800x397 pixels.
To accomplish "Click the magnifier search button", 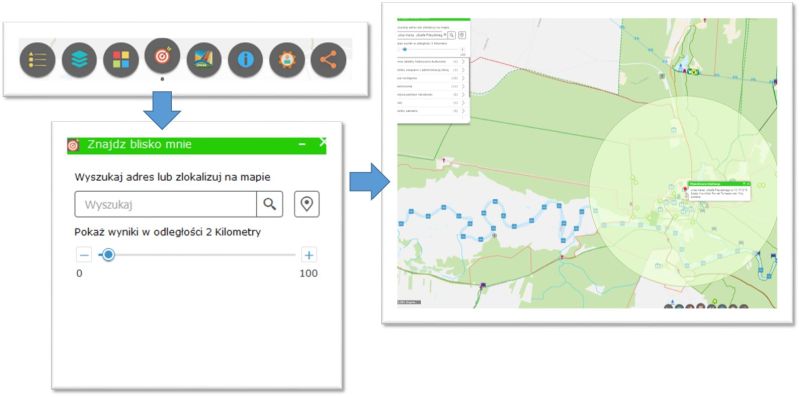I will click(x=269, y=204).
